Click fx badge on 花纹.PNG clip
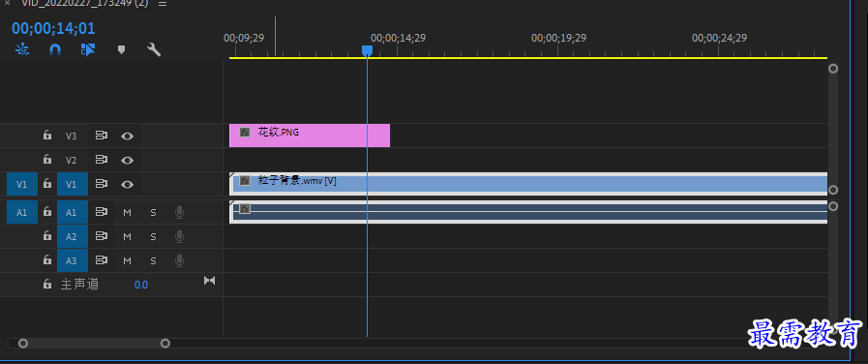The image size is (868, 364). coord(245,133)
